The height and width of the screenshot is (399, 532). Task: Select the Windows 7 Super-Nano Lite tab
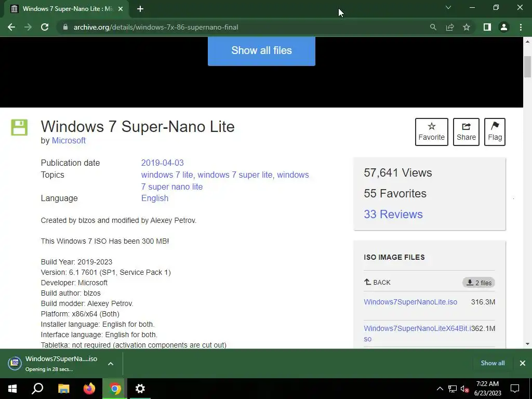[66, 9]
